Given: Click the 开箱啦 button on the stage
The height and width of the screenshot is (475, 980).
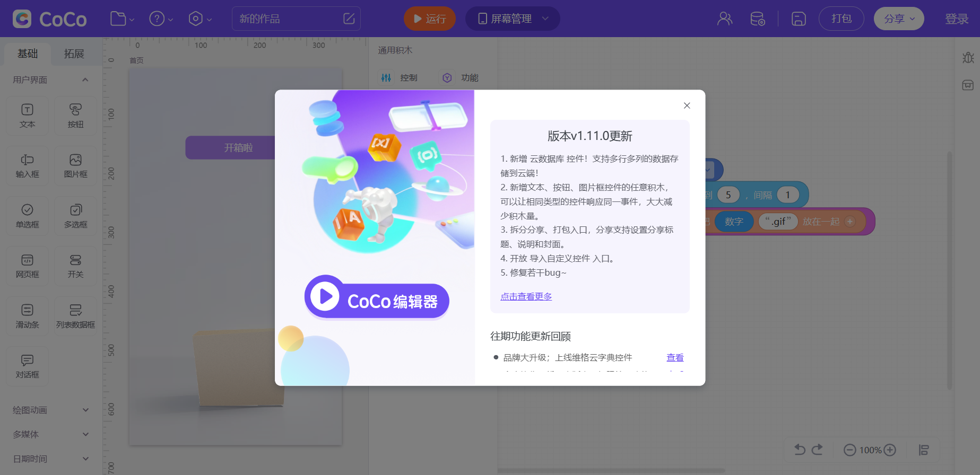Looking at the screenshot, I should [230, 147].
